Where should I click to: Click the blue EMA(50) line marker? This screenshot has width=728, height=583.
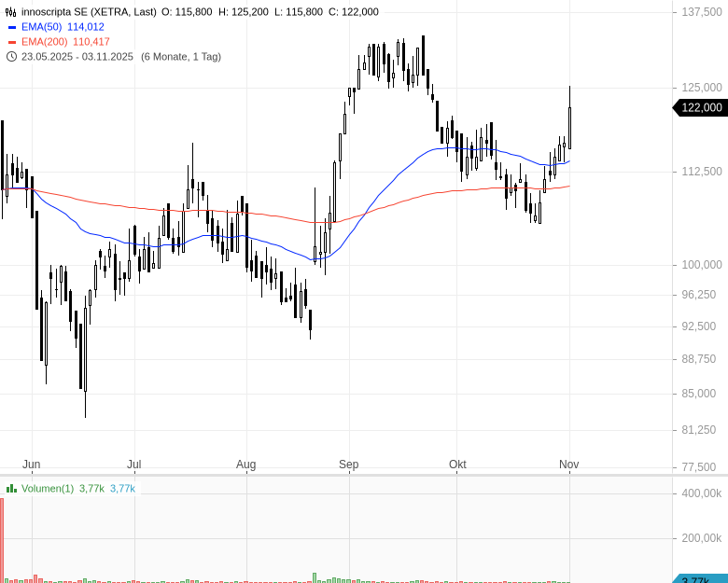[11, 27]
